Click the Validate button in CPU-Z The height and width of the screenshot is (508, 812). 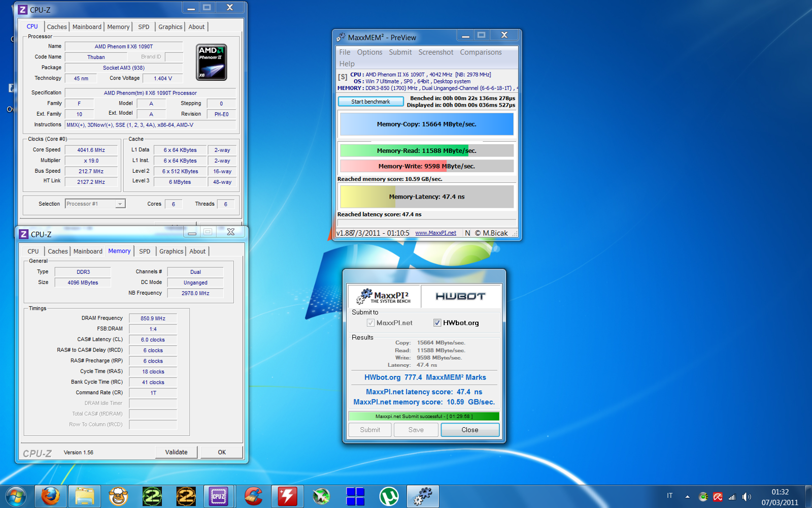[x=176, y=452]
